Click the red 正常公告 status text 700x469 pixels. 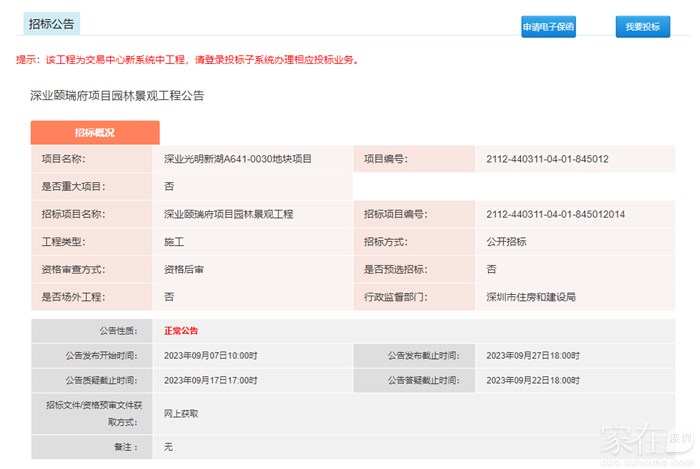click(184, 330)
